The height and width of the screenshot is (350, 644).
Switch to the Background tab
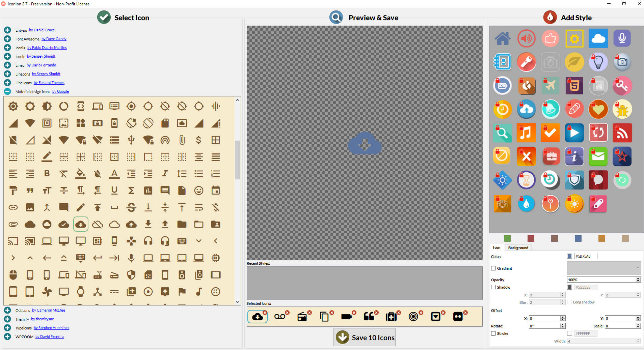point(518,248)
